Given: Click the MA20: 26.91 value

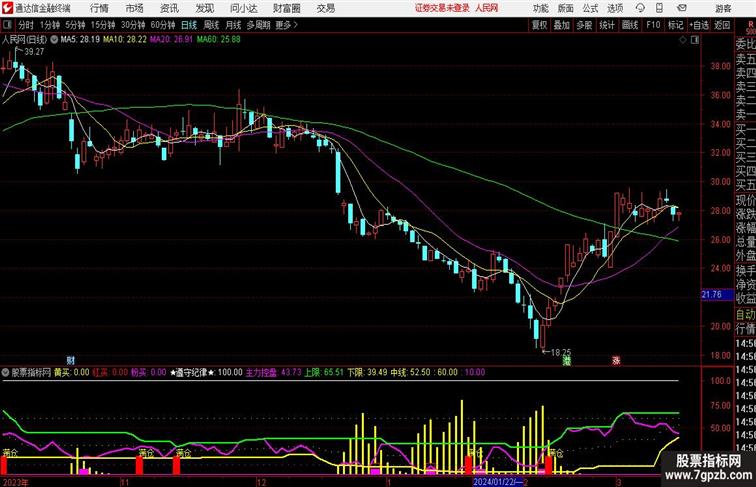Looking at the screenshot, I should pos(171,40).
